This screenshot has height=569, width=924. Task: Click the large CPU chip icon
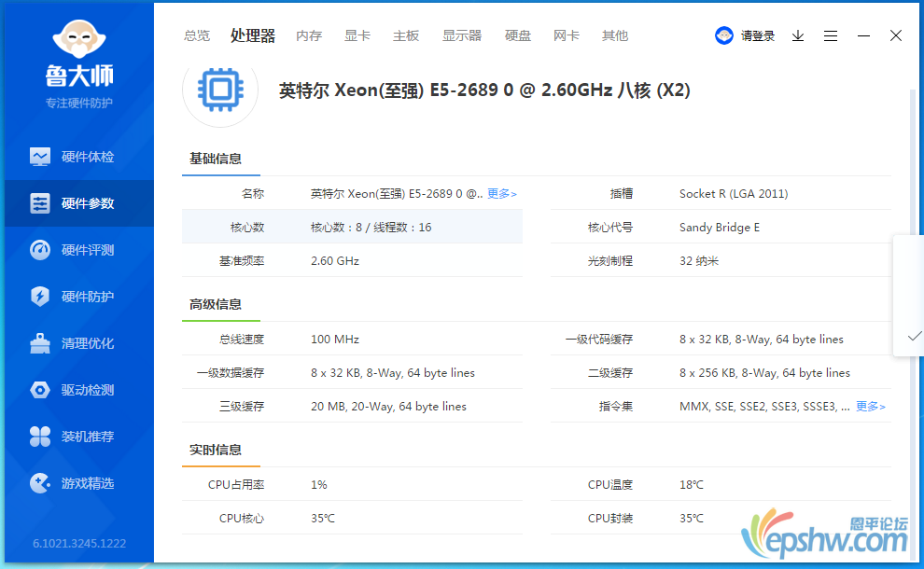220,90
